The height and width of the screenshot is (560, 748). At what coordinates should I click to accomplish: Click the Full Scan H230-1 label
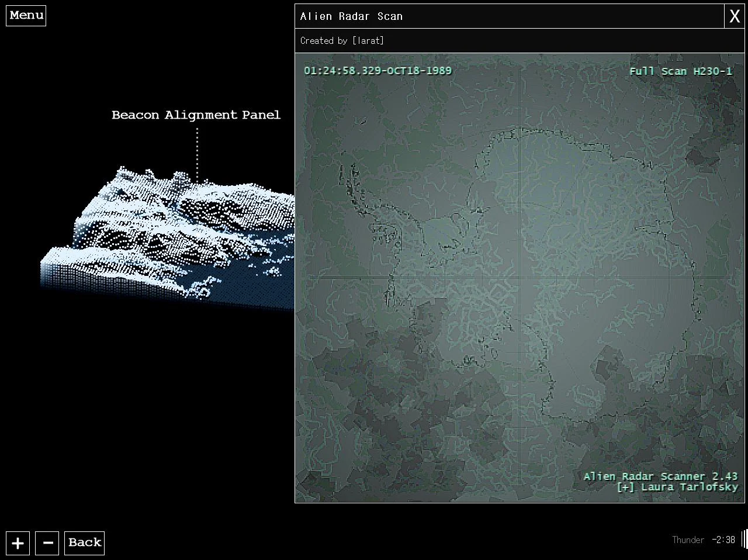pos(680,71)
